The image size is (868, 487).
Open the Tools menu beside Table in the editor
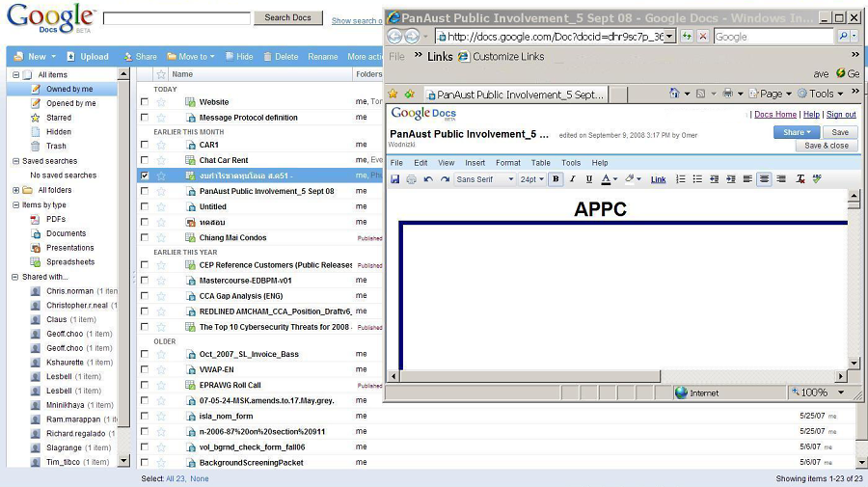(x=571, y=163)
